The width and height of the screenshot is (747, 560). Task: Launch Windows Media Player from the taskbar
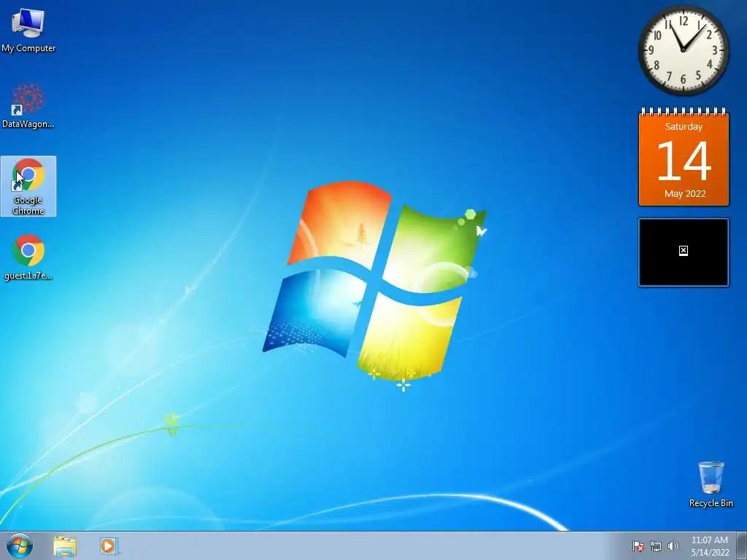pyautogui.click(x=109, y=546)
